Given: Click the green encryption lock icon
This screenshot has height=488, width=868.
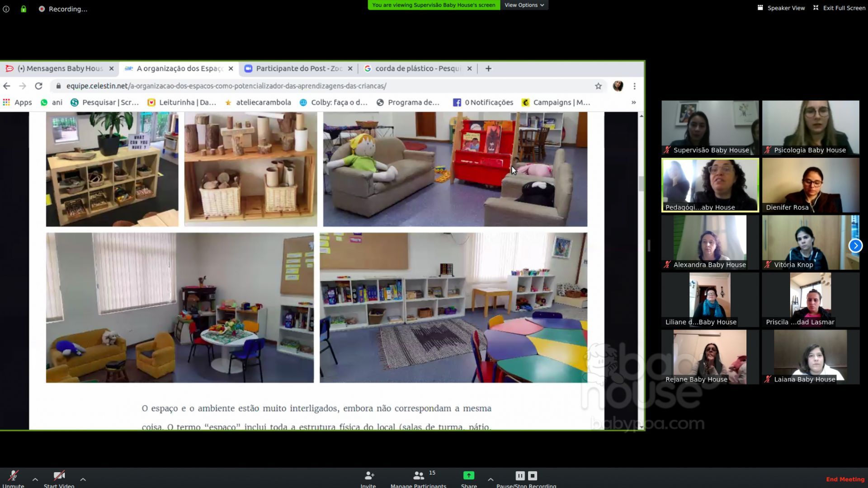Looking at the screenshot, I should pos(24,9).
